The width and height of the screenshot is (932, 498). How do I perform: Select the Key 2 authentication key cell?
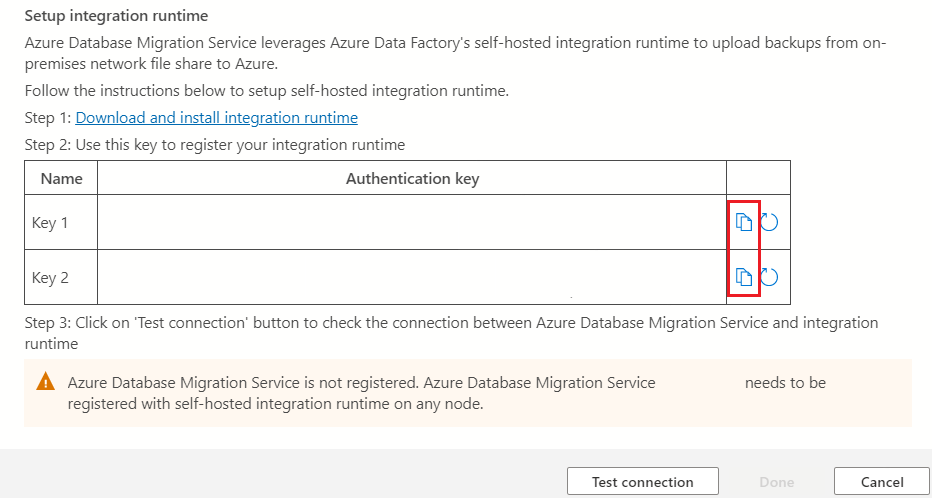click(411, 277)
